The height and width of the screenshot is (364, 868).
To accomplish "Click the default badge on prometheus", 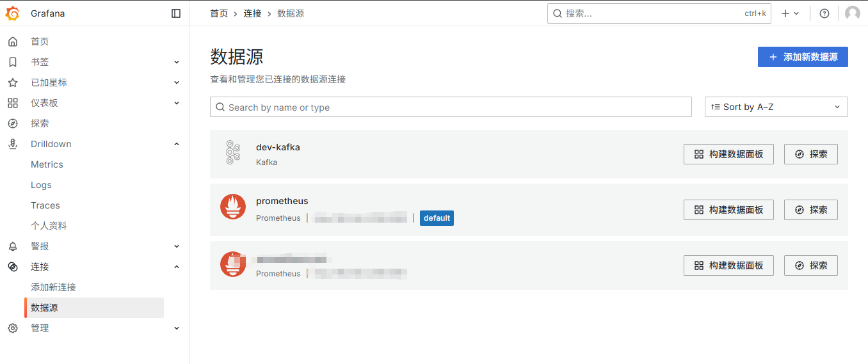I will [437, 218].
